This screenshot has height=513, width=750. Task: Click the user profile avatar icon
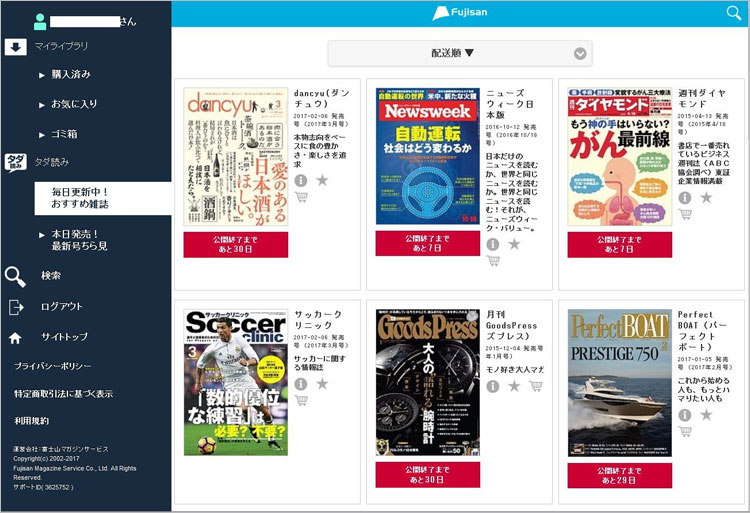click(40, 22)
